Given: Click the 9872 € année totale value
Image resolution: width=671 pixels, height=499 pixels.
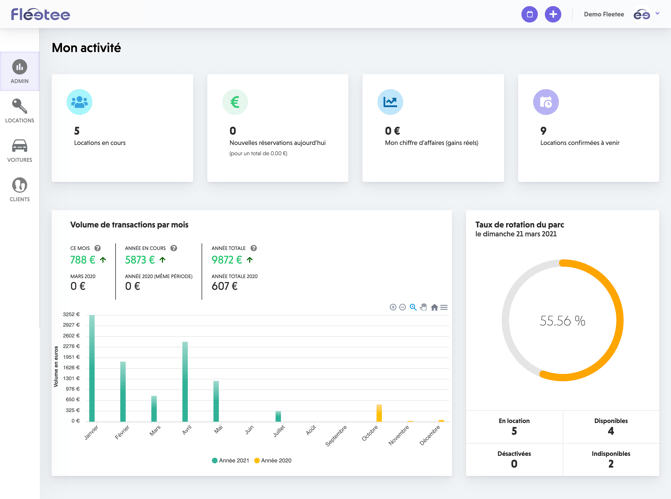Looking at the screenshot, I should [227, 260].
